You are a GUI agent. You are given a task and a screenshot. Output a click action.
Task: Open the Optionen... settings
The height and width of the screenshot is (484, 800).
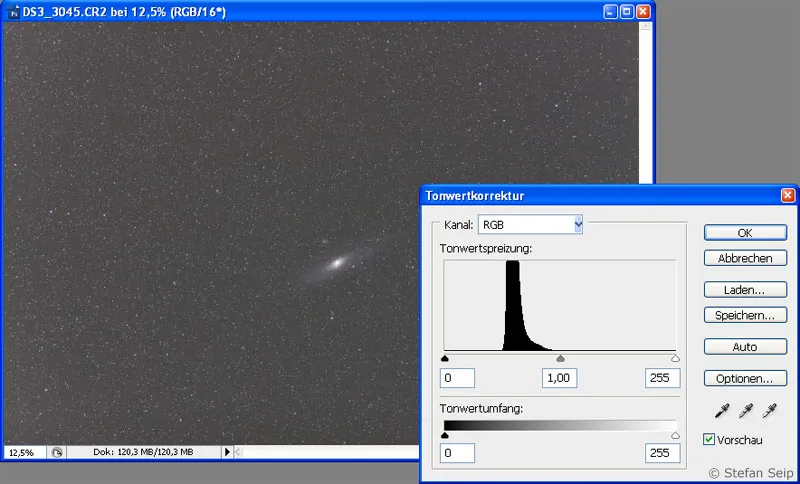[745, 379]
